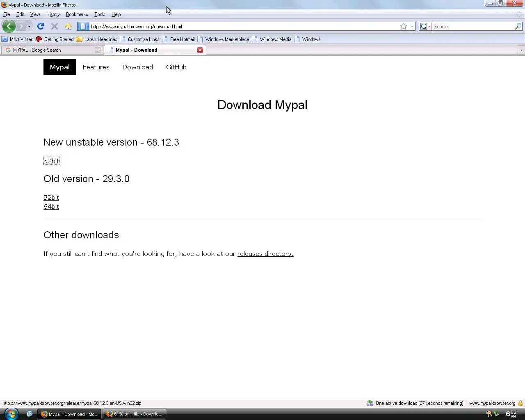The height and width of the screenshot is (420, 525).
Task: Open the Windows Start orb
Action: 11,414
